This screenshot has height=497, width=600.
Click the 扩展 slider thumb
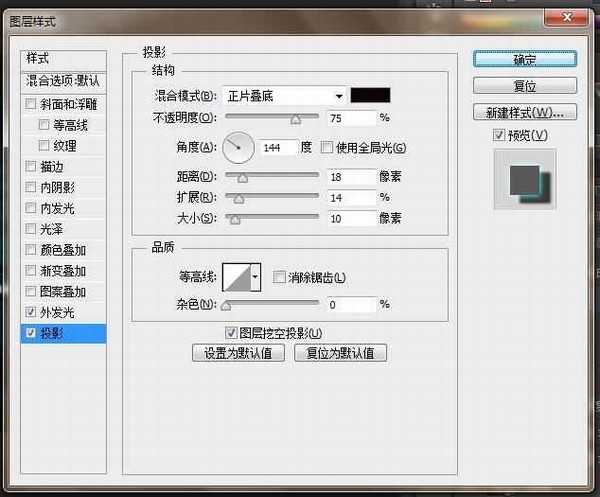tap(239, 199)
